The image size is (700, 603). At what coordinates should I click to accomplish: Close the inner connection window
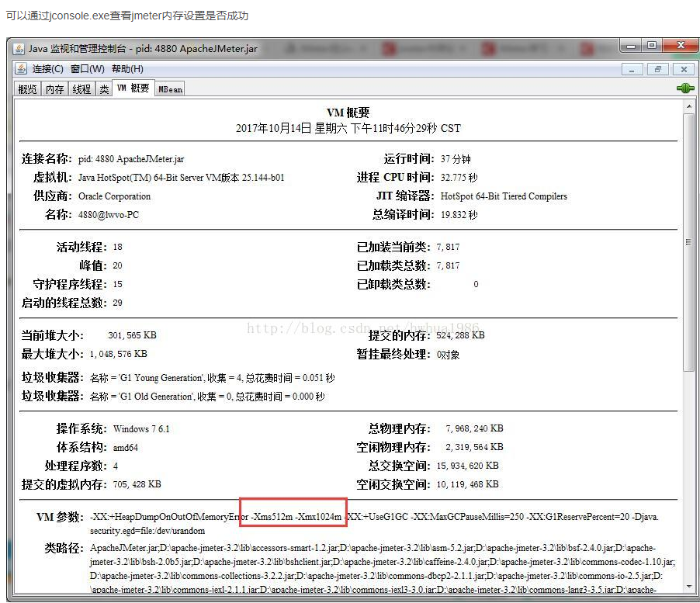click(684, 69)
